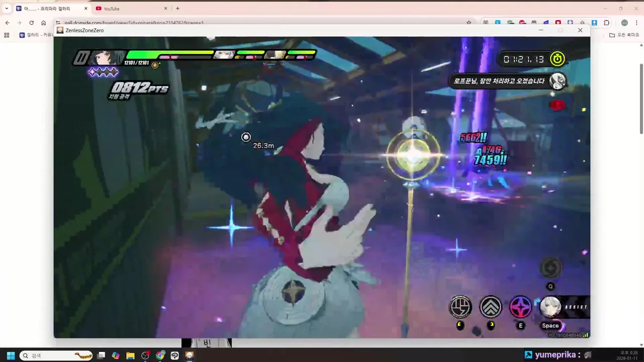This screenshot has width=644, height=362.
Task: Click the browser page vertical scrollbar
Action: 641,98
